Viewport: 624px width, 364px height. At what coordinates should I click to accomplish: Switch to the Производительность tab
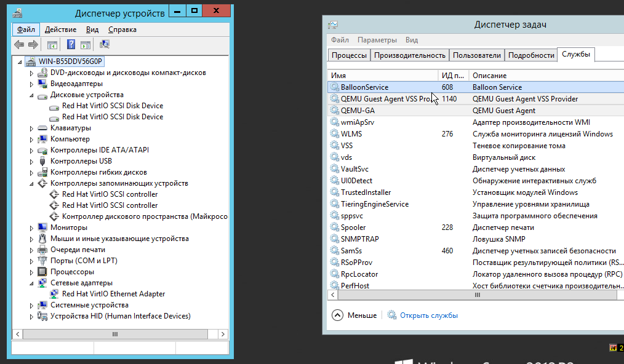[409, 55]
